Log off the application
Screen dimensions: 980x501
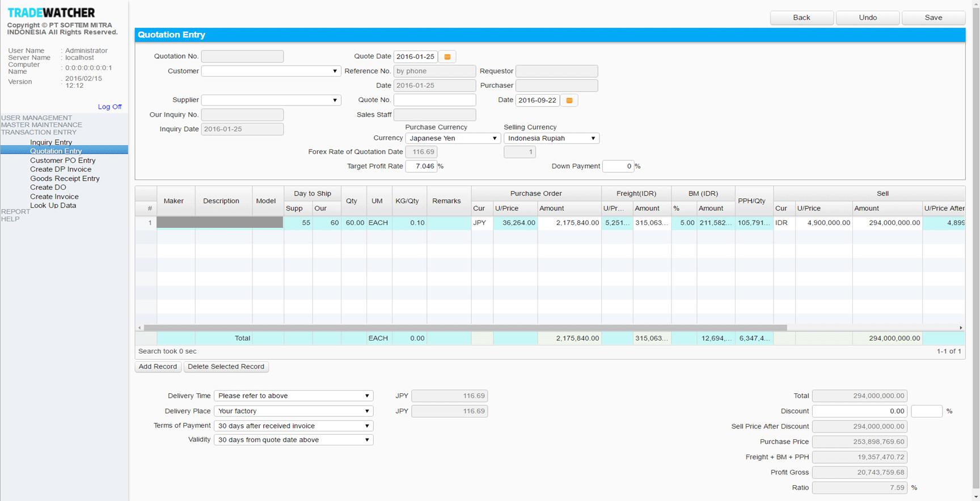point(109,107)
